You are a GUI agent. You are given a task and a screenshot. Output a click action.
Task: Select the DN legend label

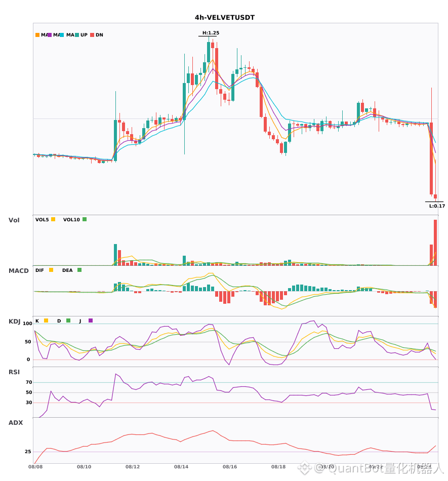99,35
